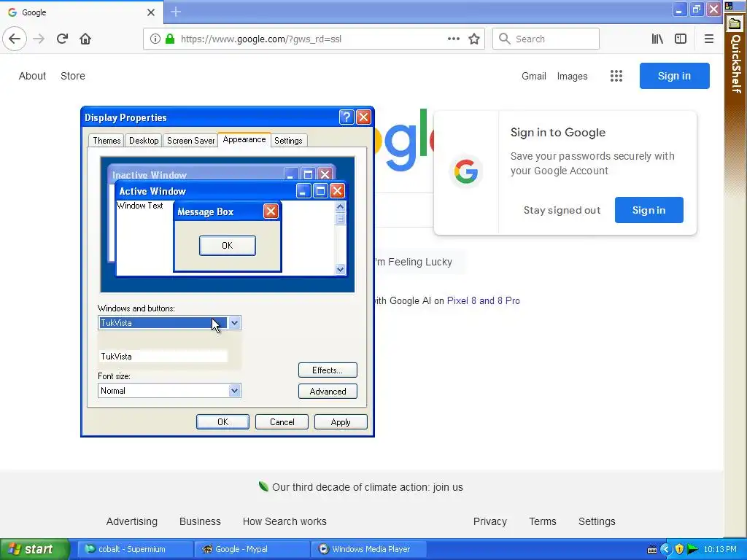Open the Business footer link
This screenshot has width=747, height=560.
tap(200, 521)
